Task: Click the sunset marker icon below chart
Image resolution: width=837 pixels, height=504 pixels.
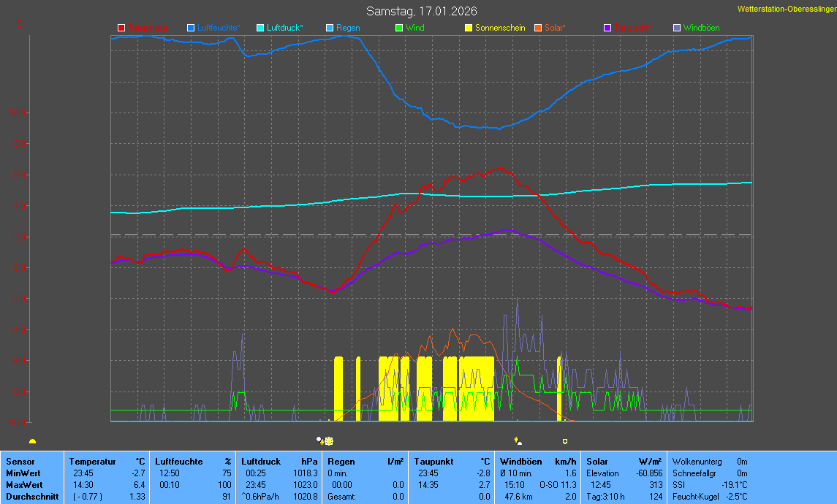Action: click(x=518, y=441)
